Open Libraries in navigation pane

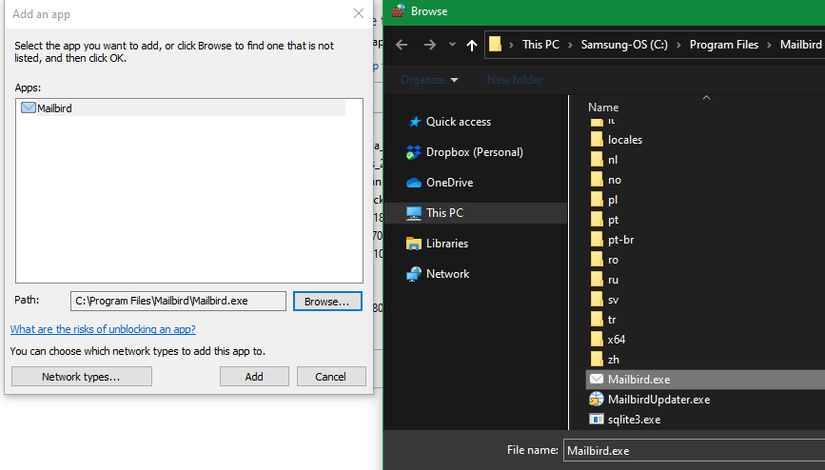pos(447,243)
